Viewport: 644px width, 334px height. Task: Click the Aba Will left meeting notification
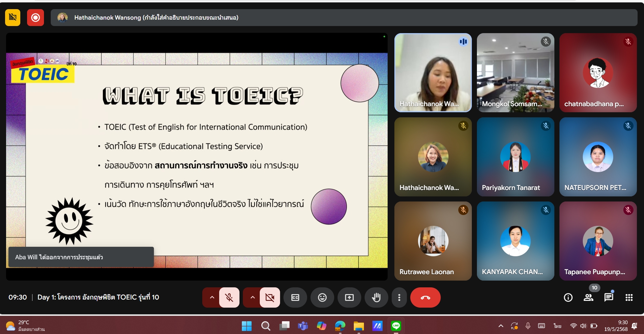click(x=81, y=257)
